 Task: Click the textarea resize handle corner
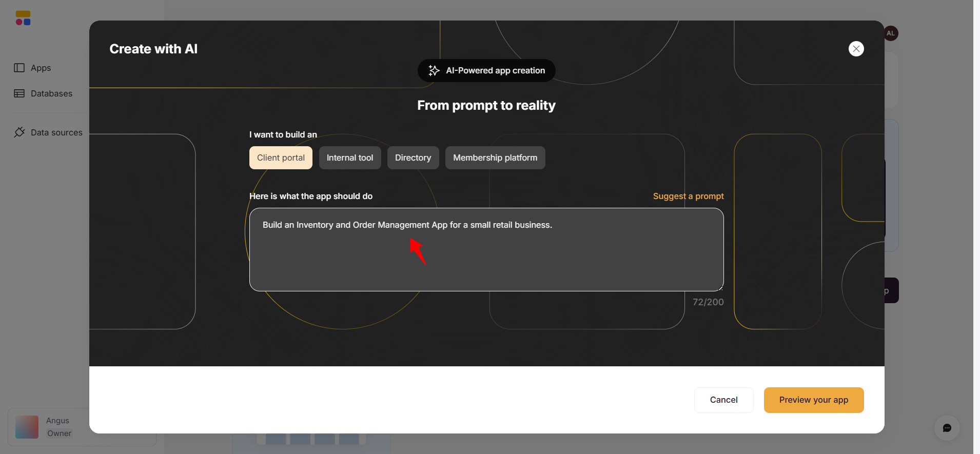720,288
